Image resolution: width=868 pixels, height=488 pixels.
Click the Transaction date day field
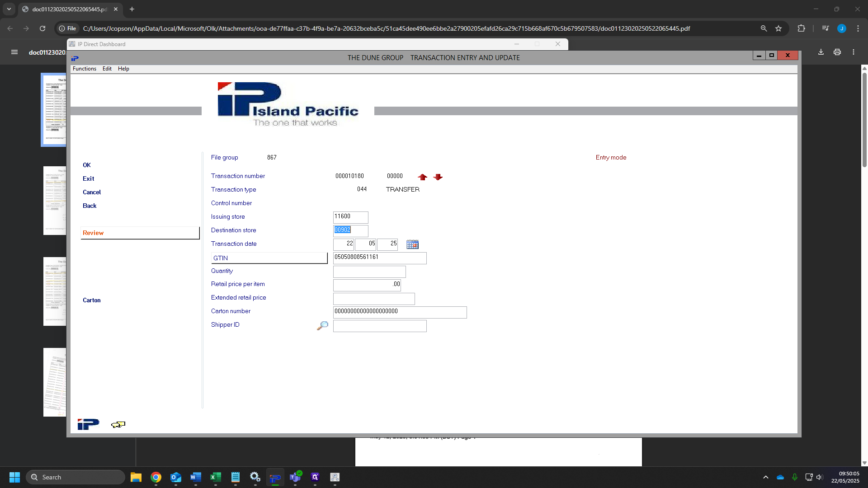click(x=344, y=244)
